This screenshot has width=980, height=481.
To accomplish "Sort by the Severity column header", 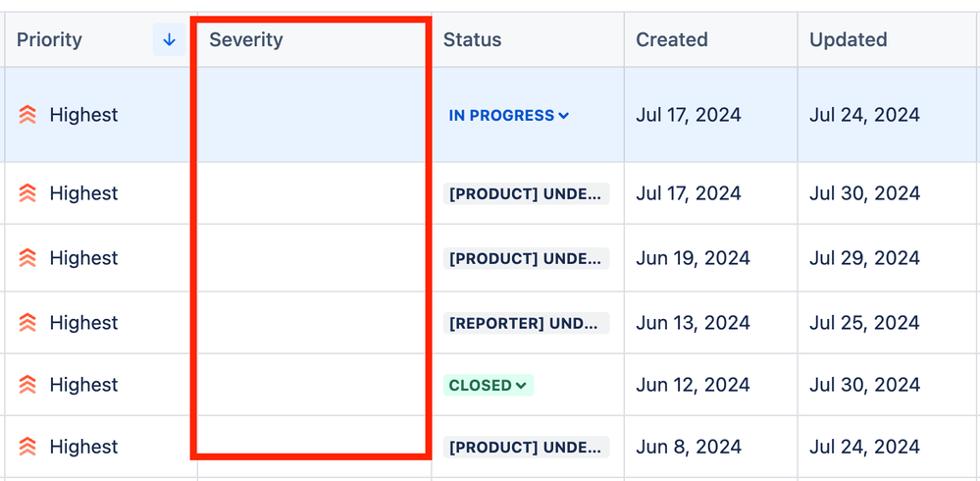I will [x=246, y=40].
